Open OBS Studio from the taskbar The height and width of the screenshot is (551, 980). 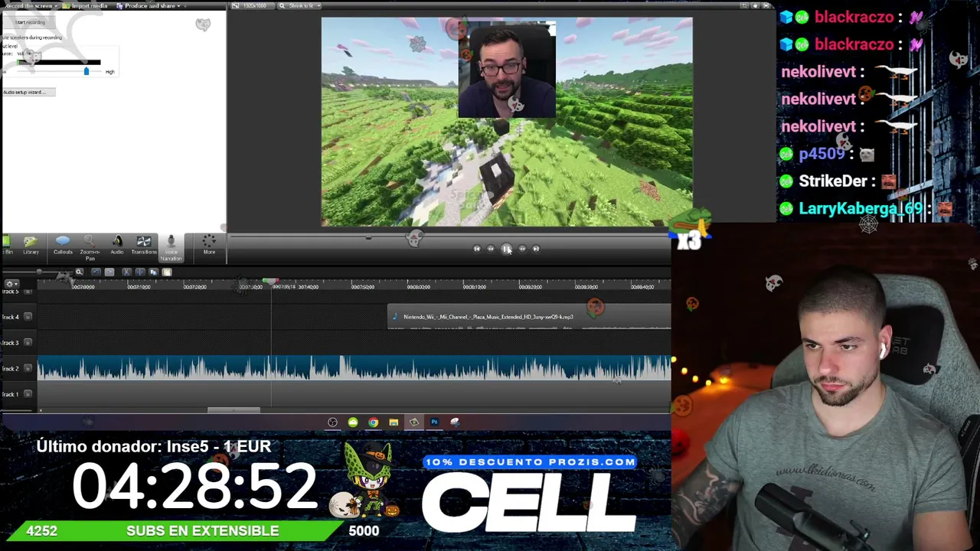332,422
